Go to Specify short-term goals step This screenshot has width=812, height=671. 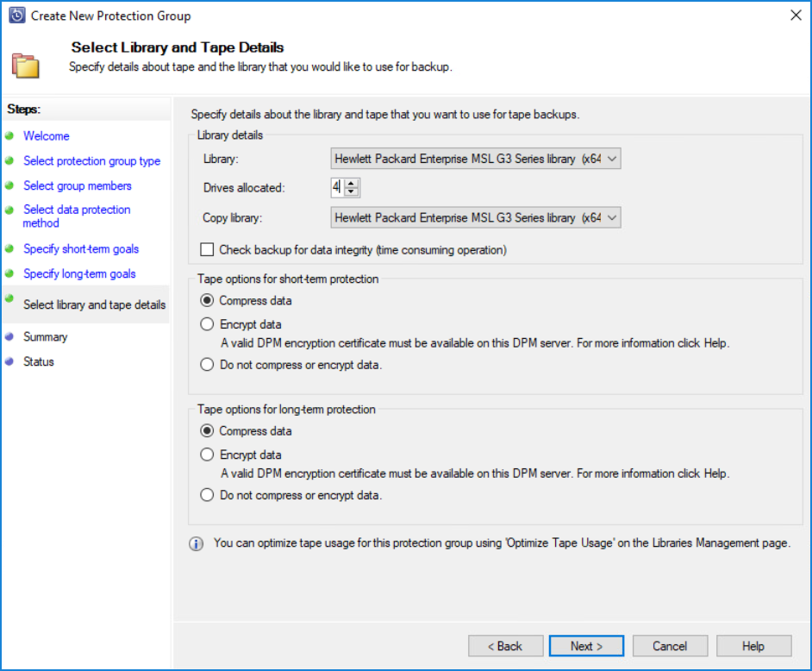point(81,249)
